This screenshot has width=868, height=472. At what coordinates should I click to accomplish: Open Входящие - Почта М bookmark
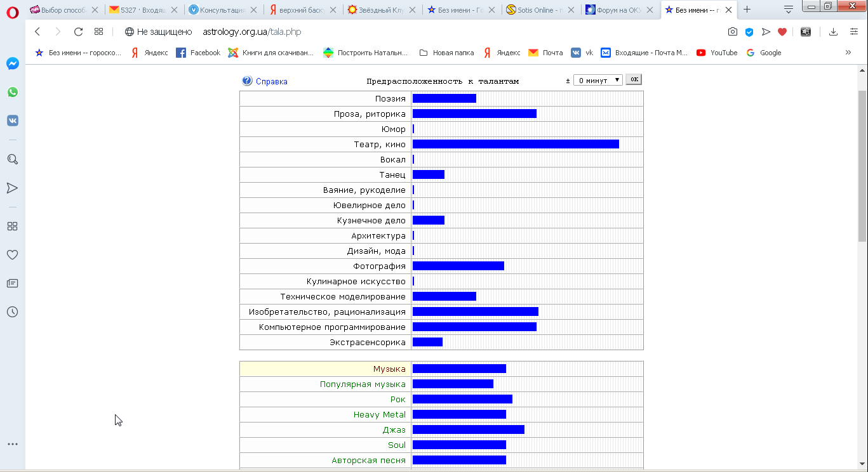[x=644, y=53]
